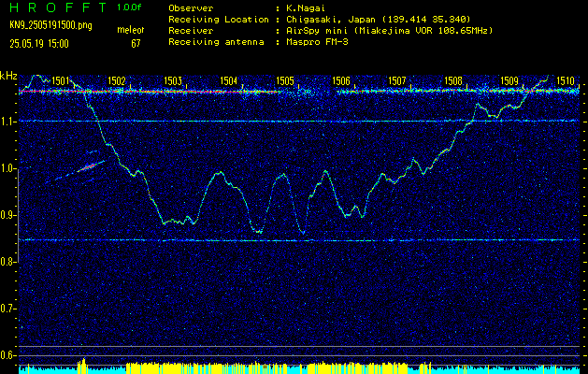Click the 1501 time marker

click(x=61, y=80)
